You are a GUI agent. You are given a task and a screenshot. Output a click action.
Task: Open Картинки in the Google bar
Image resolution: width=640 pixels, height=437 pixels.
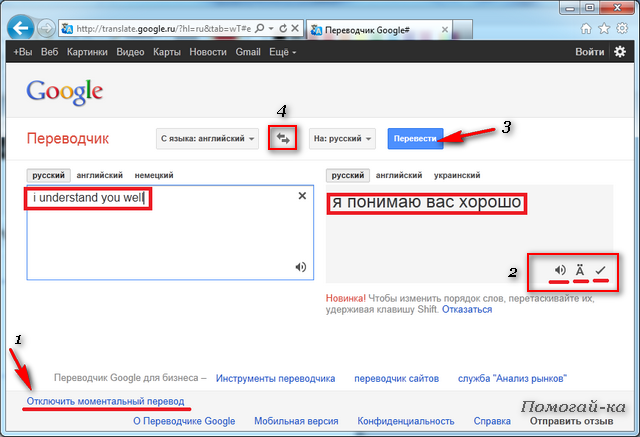coord(87,52)
